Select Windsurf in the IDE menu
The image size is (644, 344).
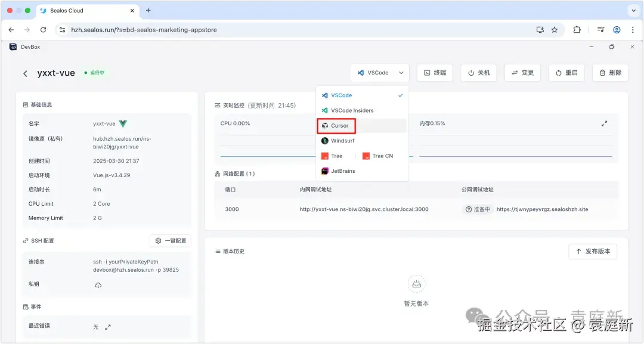(x=362, y=141)
